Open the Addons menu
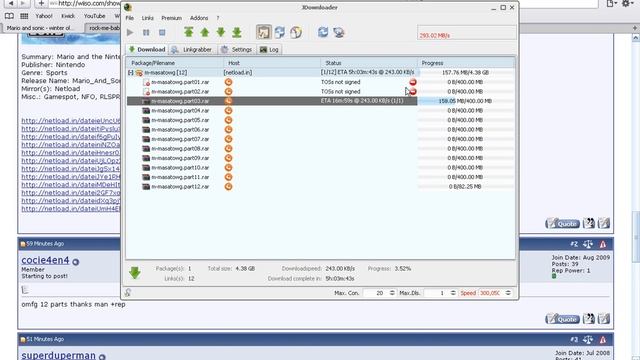The width and height of the screenshot is (640, 360). (x=199, y=18)
